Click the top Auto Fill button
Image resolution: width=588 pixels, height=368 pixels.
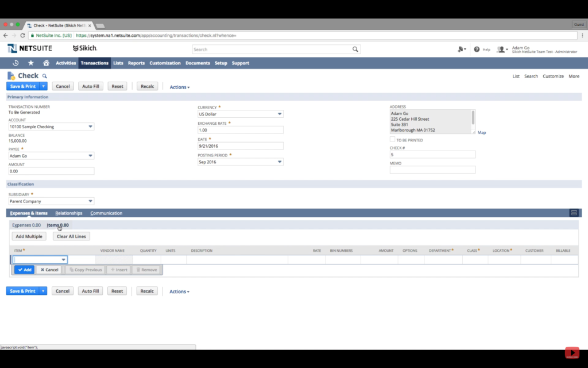[x=91, y=87]
